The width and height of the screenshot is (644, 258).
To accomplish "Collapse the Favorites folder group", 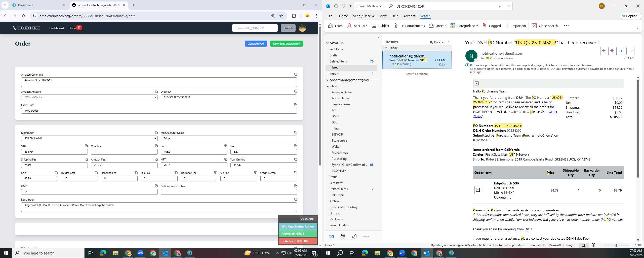I will click(x=328, y=43).
